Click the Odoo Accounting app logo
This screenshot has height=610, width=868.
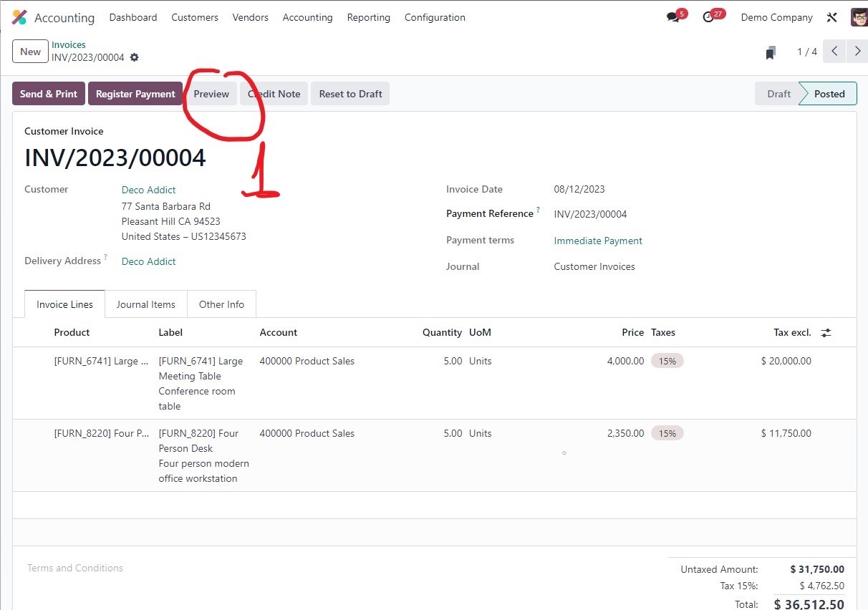tap(19, 16)
